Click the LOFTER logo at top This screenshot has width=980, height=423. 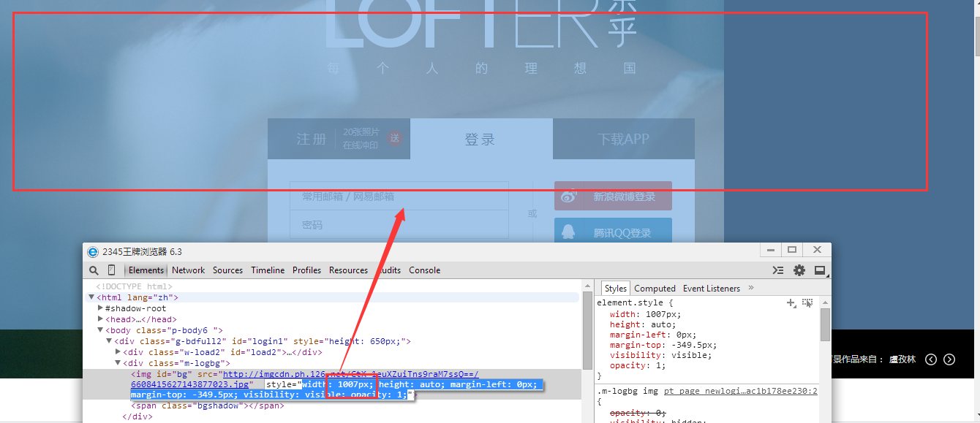pos(480,23)
